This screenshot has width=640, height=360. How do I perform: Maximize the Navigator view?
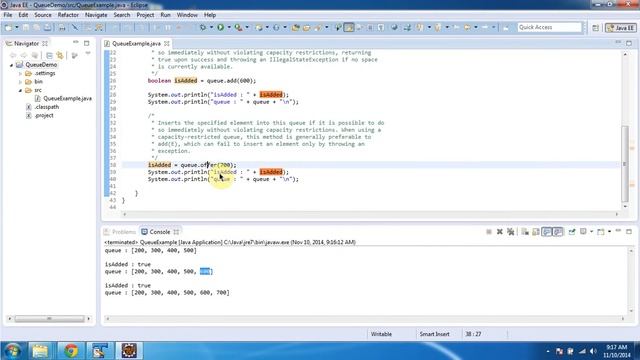[87, 43]
